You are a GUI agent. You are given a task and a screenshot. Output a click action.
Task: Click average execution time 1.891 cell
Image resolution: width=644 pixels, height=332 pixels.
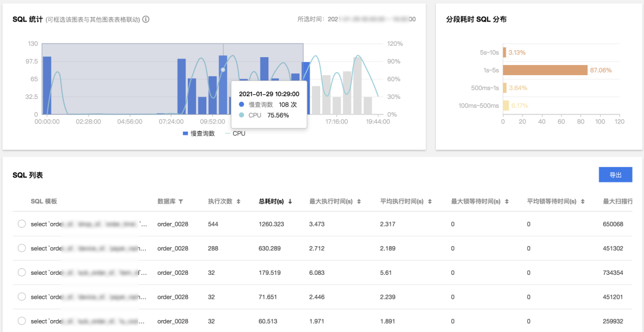coord(388,321)
